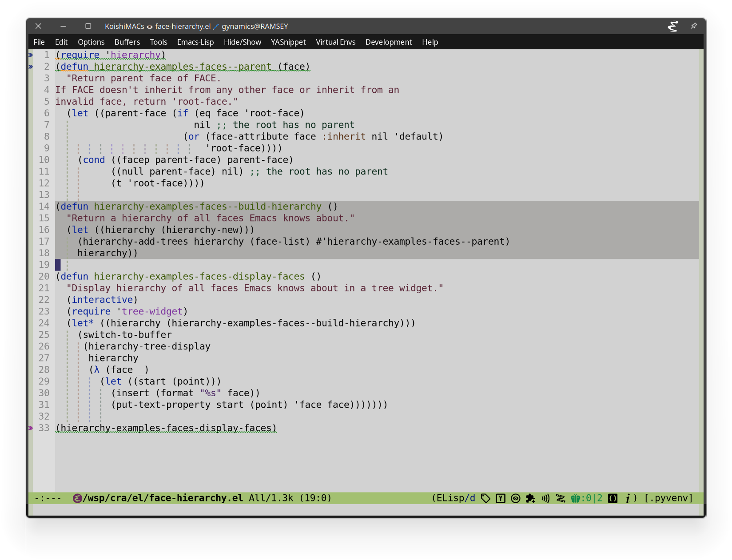Click the Emacs logo icon in title bar
Viewport: 732px width, 560px height.
(x=673, y=26)
